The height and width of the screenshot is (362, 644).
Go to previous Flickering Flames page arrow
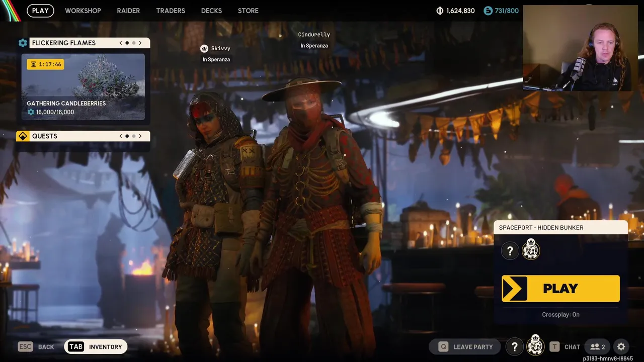click(x=121, y=43)
